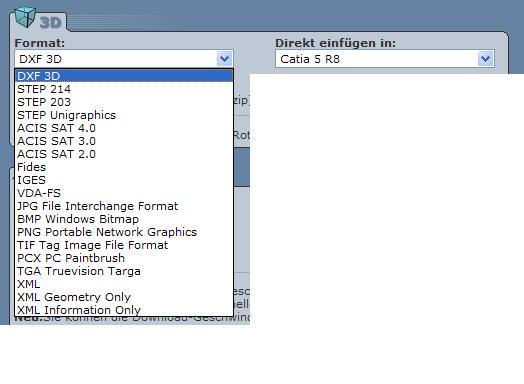Click the Format field showing DXF 3D
The image size is (524, 384).
coord(124,59)
